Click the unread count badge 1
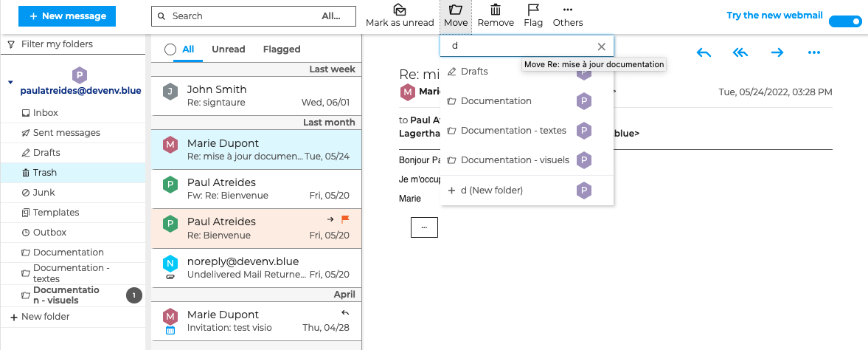This screenshot has height=350, width=868. coord(134,295)
